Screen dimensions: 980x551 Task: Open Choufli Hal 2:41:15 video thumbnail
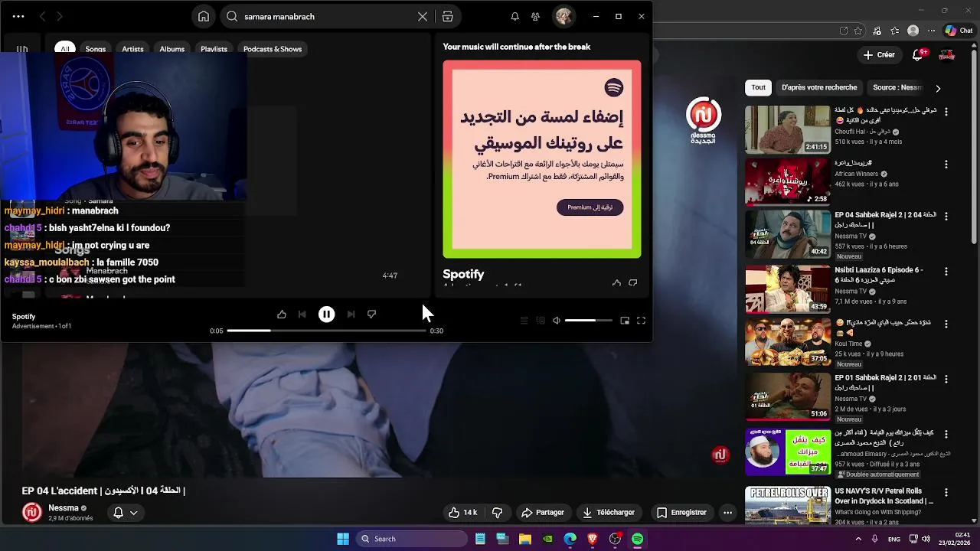(788, 129)
